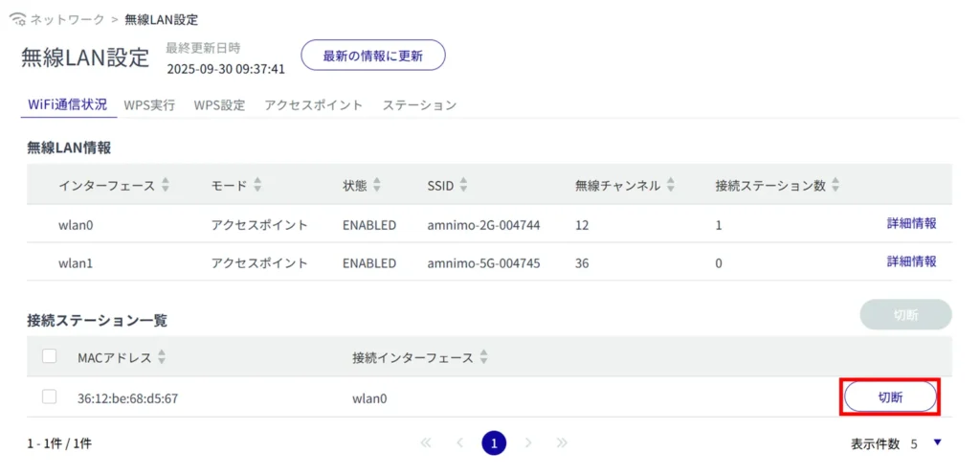Click SSID column sort arrows
Viewport: 980px width, 476px height.
(464, 185)
